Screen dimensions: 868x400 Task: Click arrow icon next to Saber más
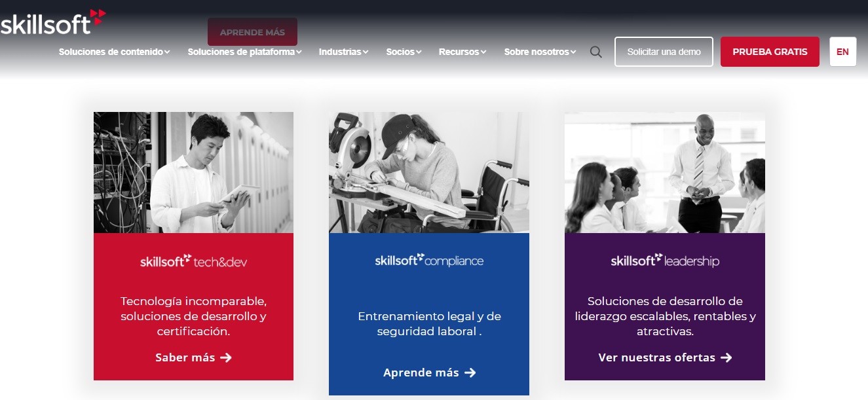[x=226, y=357]
